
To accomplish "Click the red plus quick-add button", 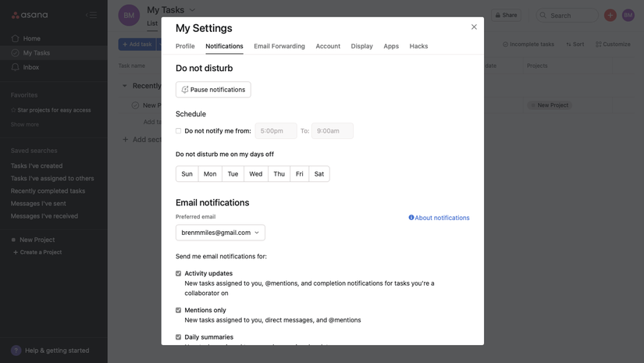I will [x=610, y=15].
